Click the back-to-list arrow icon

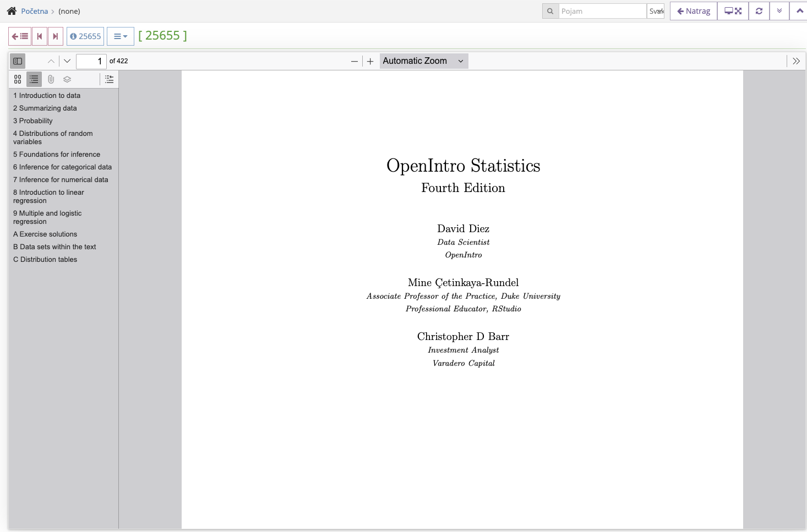tap(20, 36)
